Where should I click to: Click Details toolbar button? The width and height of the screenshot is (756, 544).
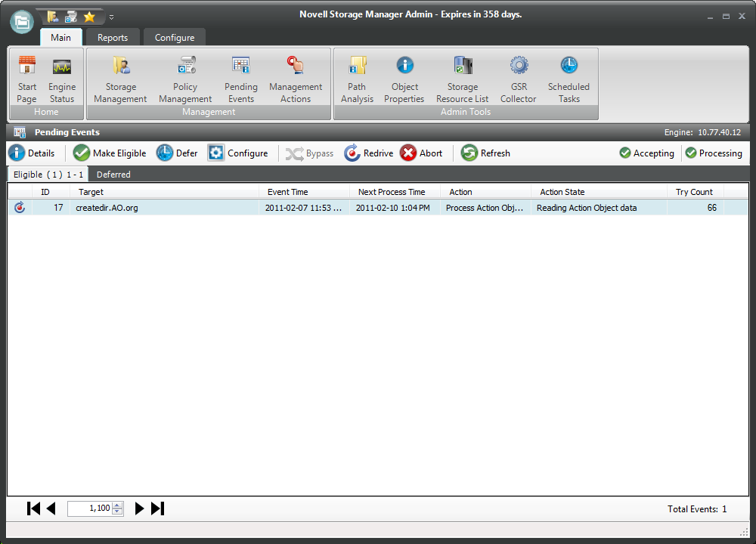coord(32,153)
